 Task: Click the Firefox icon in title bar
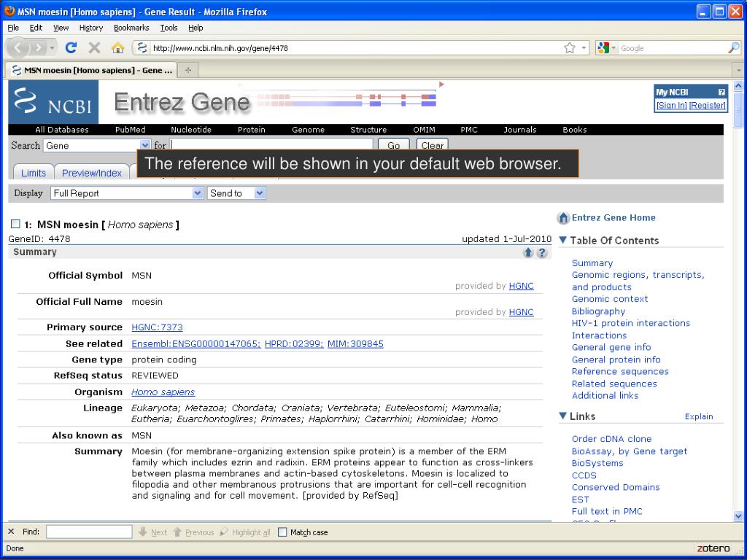tap(9, 11)
